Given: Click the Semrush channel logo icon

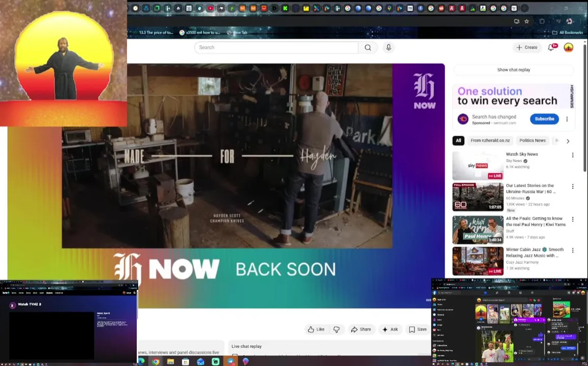Looking at the screenshot, I should coord(463,119).
